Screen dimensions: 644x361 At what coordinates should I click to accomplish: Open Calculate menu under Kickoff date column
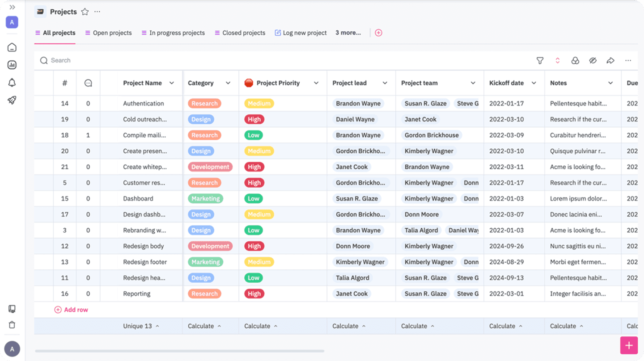506,326
